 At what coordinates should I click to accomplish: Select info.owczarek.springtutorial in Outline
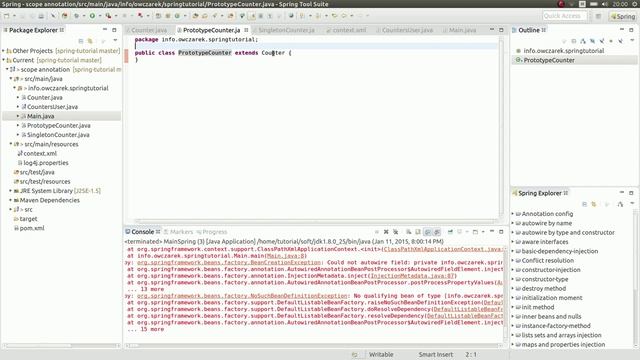pyautogui.click(x=563, y=51)
